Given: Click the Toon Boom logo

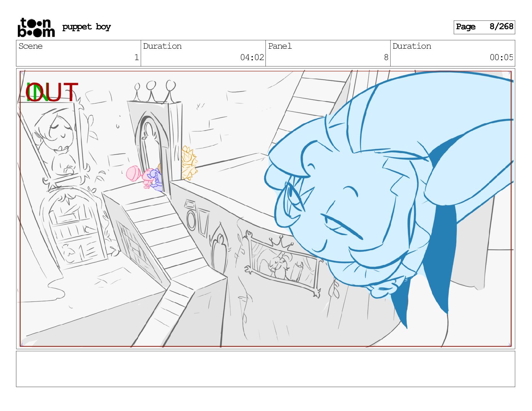Looking at the screenshot, I should point(36,27).
